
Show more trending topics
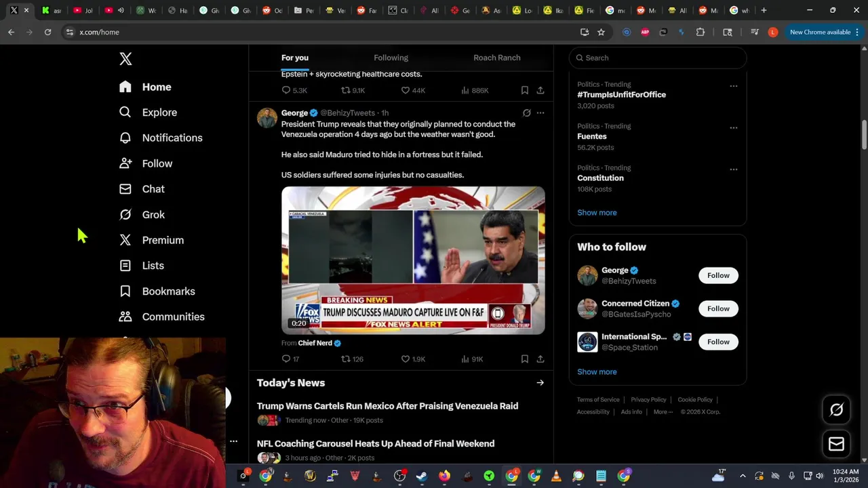click(597, 213)
